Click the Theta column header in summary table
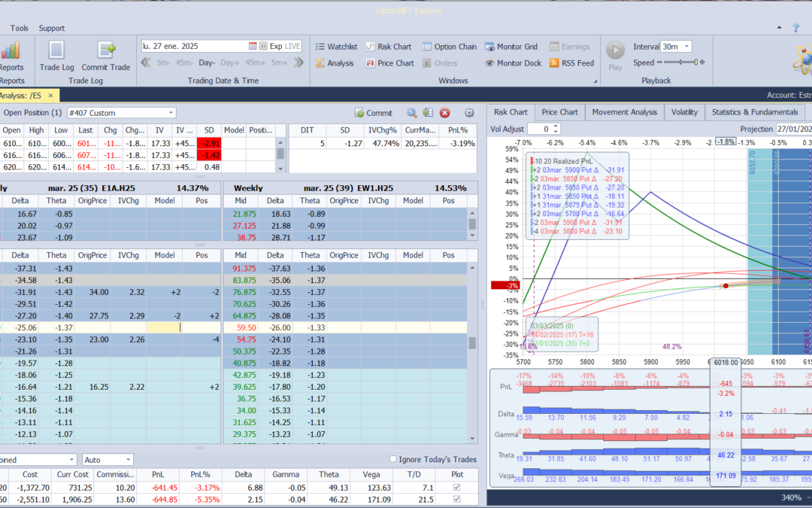Screen dimensions: 812x508 coord(329,474)
